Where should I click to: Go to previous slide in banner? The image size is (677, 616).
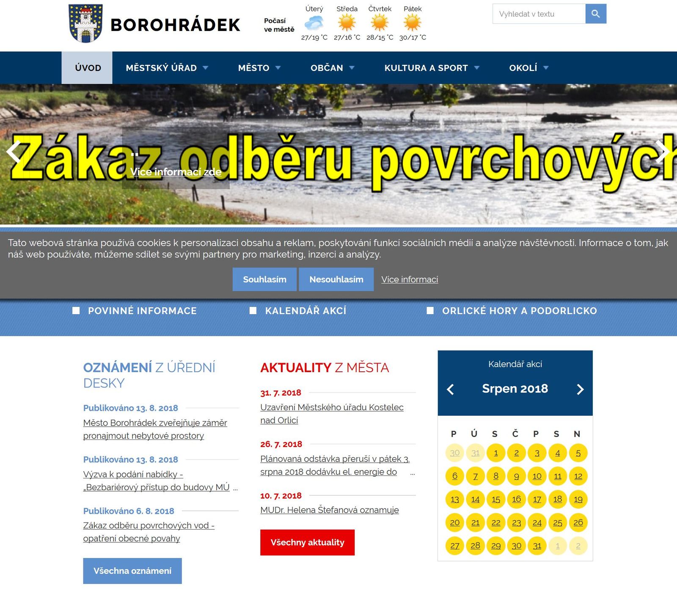click(x=14, y=152)
